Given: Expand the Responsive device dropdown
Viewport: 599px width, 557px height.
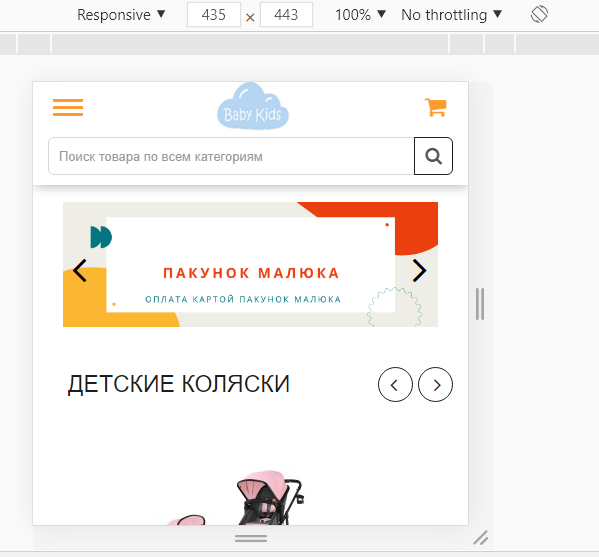Looking at the screenshot, I should [121, 15].
